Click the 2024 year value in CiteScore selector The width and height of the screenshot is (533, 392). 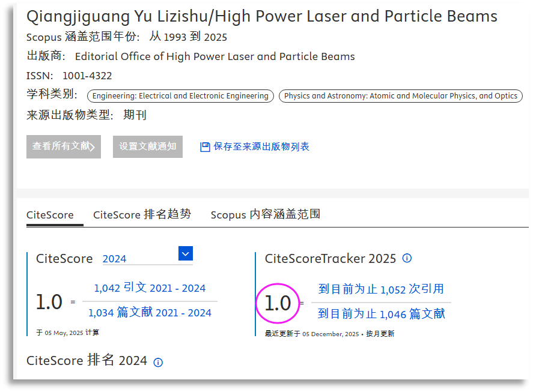(x=115, y=259)
